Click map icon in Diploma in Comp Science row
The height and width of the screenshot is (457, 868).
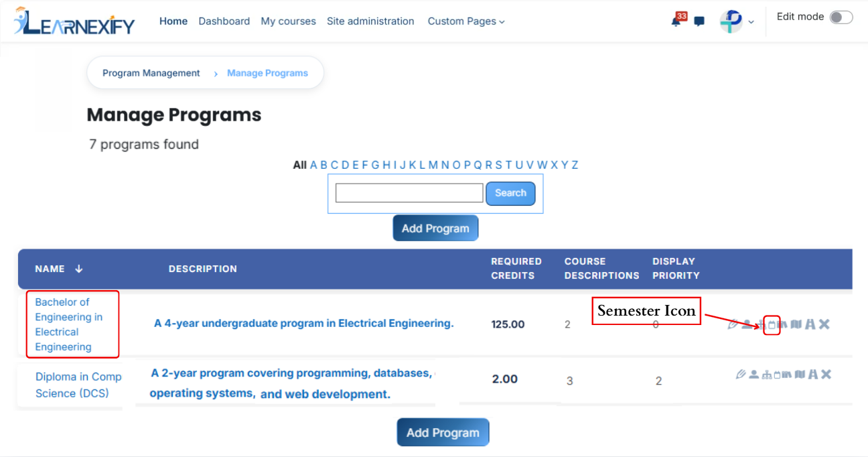[800, 375]
